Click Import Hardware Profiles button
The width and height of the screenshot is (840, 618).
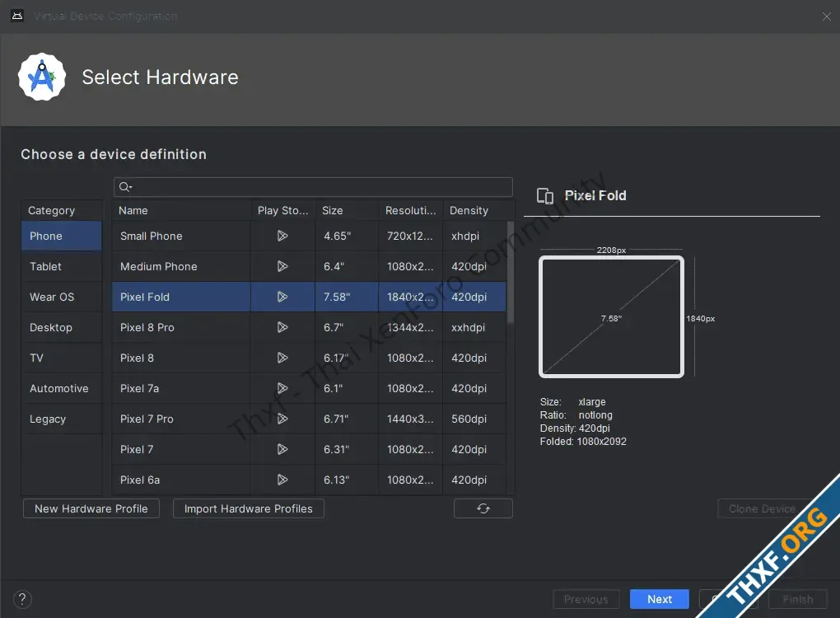tap(249, 508)
